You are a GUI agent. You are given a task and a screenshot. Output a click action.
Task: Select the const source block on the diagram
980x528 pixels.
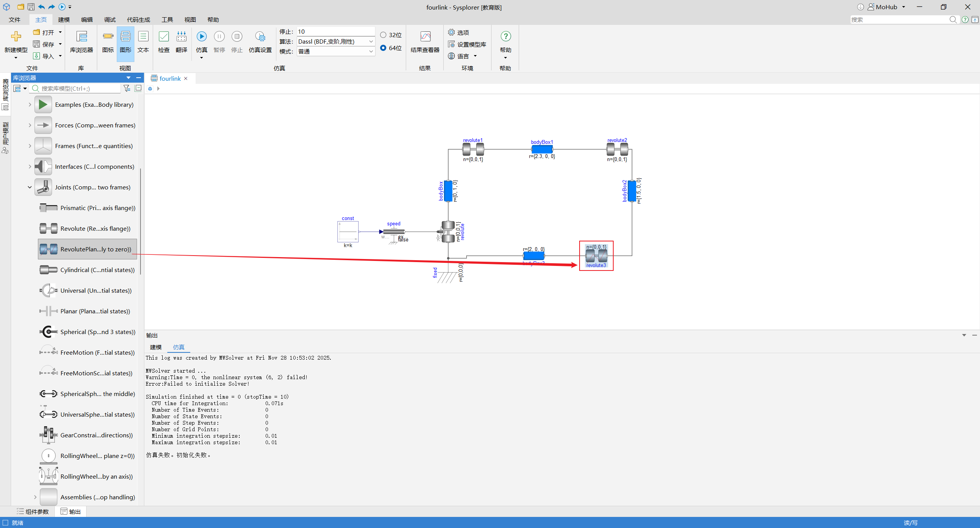[x=348, y=231]
